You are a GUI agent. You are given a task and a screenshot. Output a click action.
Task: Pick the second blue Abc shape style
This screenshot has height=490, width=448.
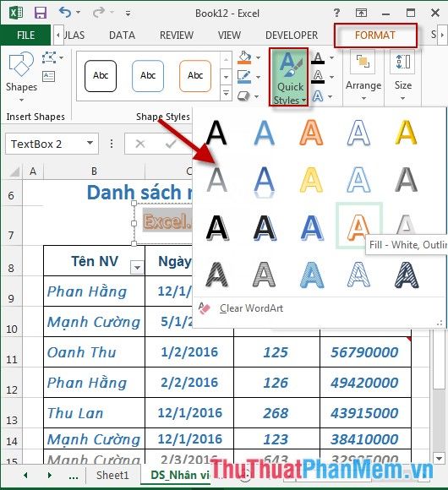click(x=148, y=76)
